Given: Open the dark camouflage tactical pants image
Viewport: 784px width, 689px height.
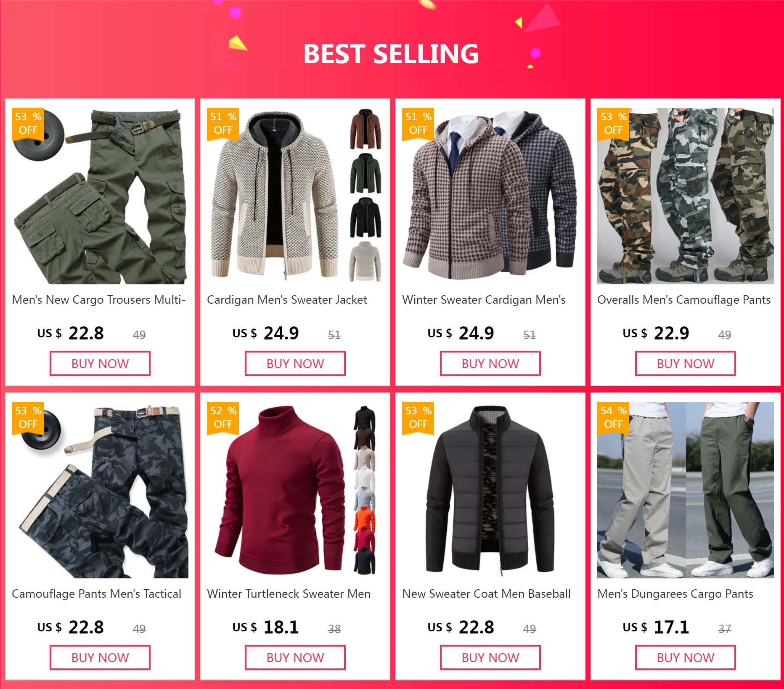Looking at the screenshot, I should point(100,490).
